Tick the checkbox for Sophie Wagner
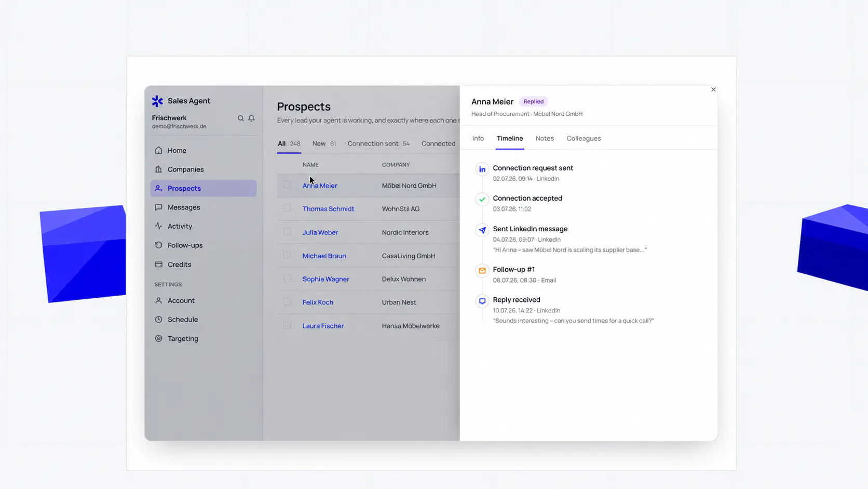This screenshot has height=489, width=868. pyautogui.click(x=287, y=279)
